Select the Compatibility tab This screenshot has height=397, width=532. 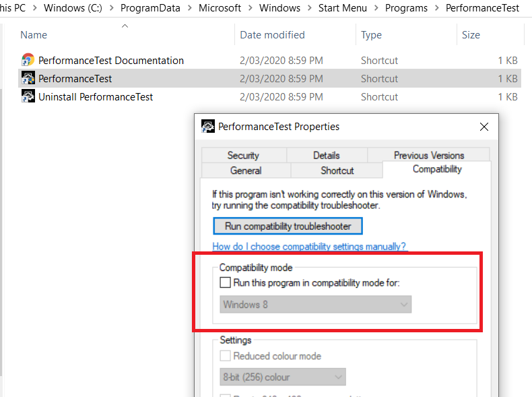437,169
